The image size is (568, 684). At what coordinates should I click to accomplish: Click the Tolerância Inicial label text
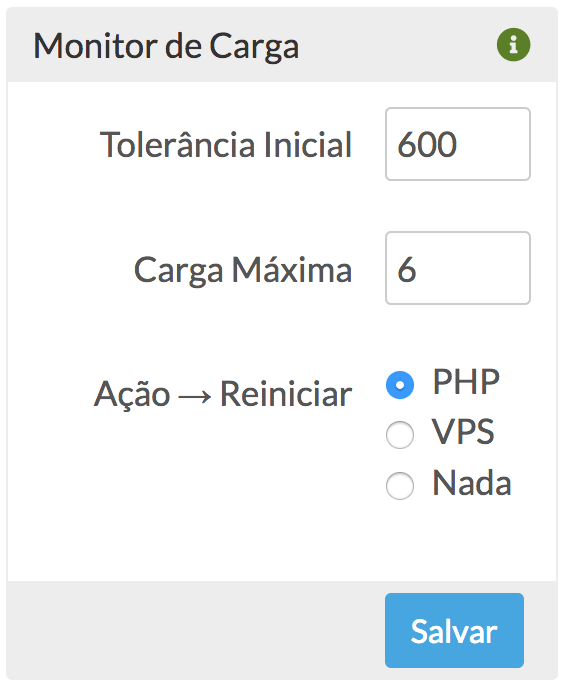click(226, 145)
